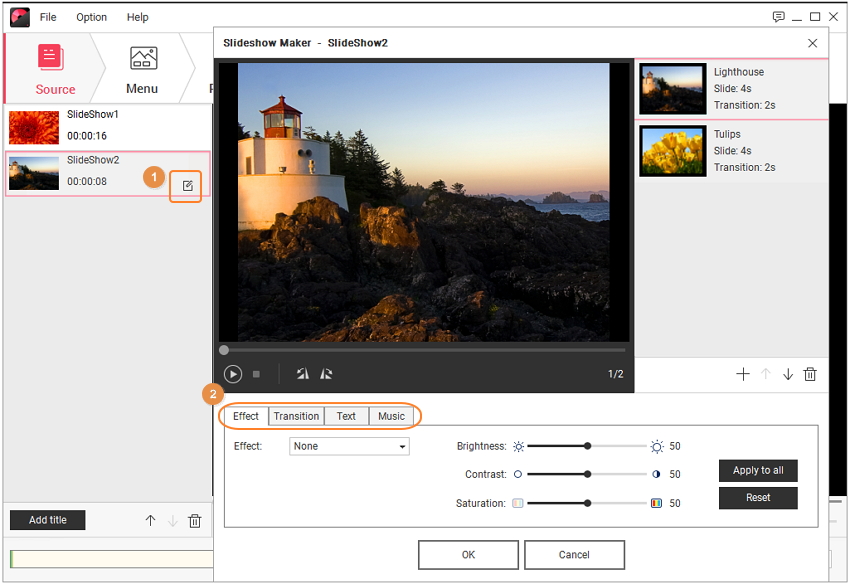Expand the Effect dropdown set to None
850x584 pixels.
pos(349,446)
